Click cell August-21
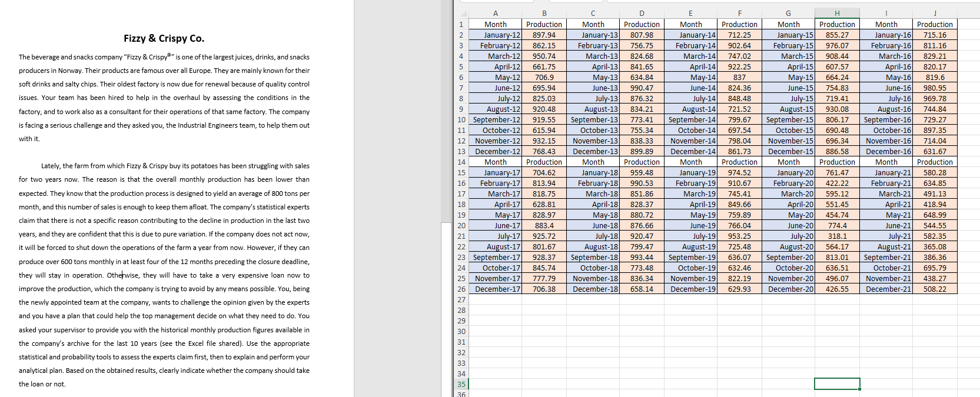980x397 pixels. (x=886, y=246)
